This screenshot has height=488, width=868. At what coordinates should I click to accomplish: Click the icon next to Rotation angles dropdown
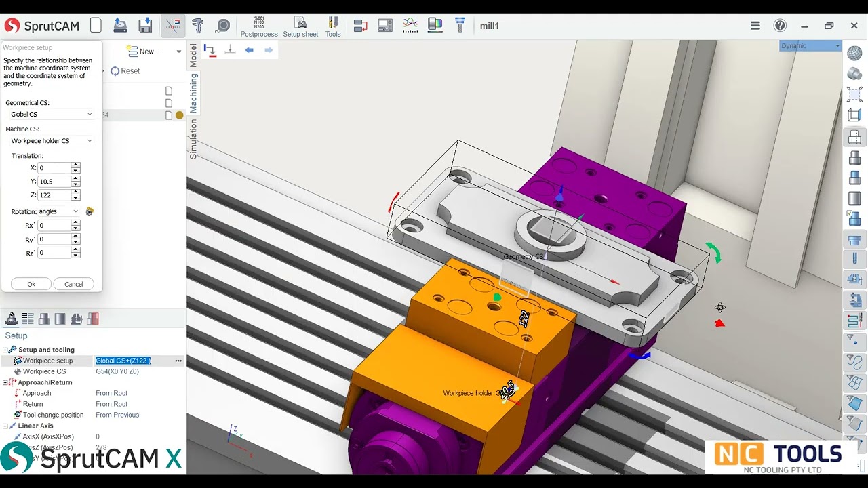pyautogui.click(x=89, y=211)
